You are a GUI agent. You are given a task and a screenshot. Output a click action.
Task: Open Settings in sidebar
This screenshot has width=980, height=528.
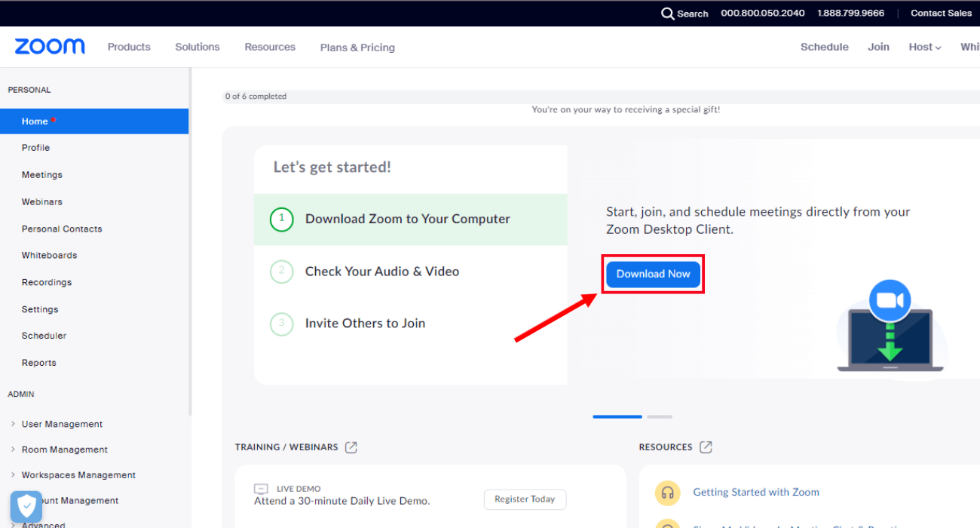40,310
